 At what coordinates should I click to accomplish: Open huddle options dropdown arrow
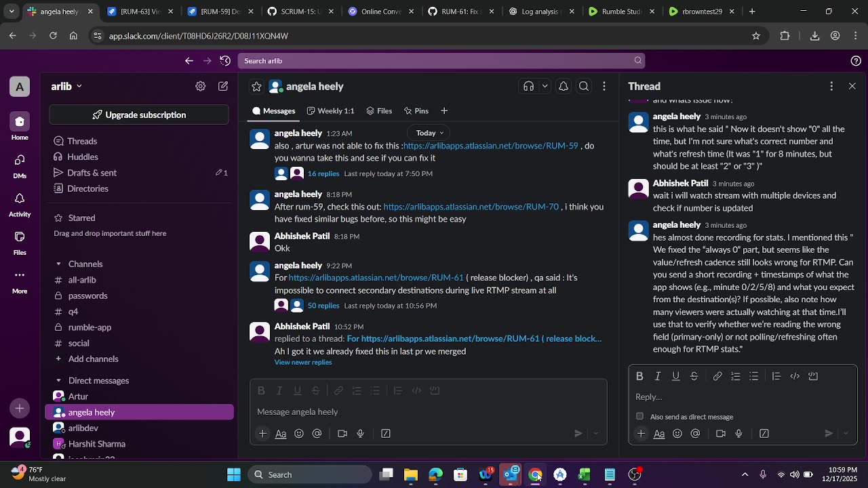[545, 86]
